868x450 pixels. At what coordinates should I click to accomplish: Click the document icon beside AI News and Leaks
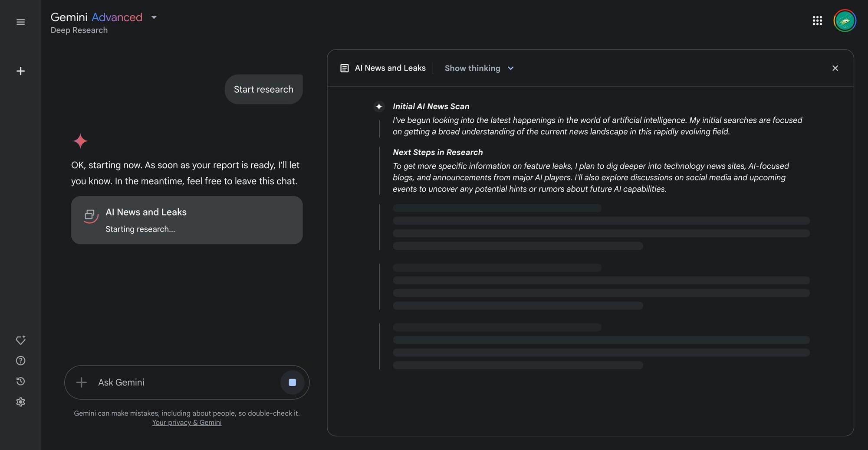(x=345, y=68)
